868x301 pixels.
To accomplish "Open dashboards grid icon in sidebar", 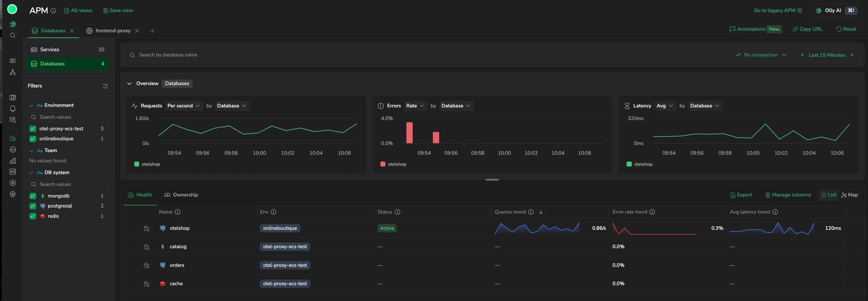I will 12,97.
